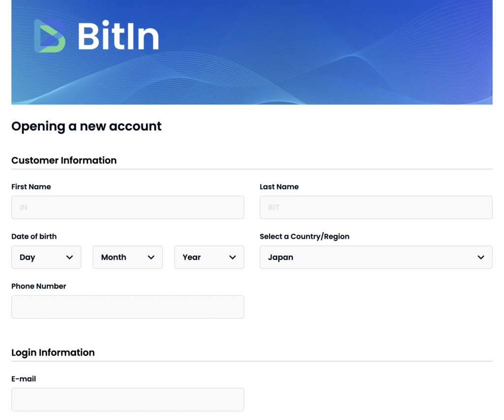Click the E-mail input field
This screenshot has height=420, width=504.
pos(127,399)
